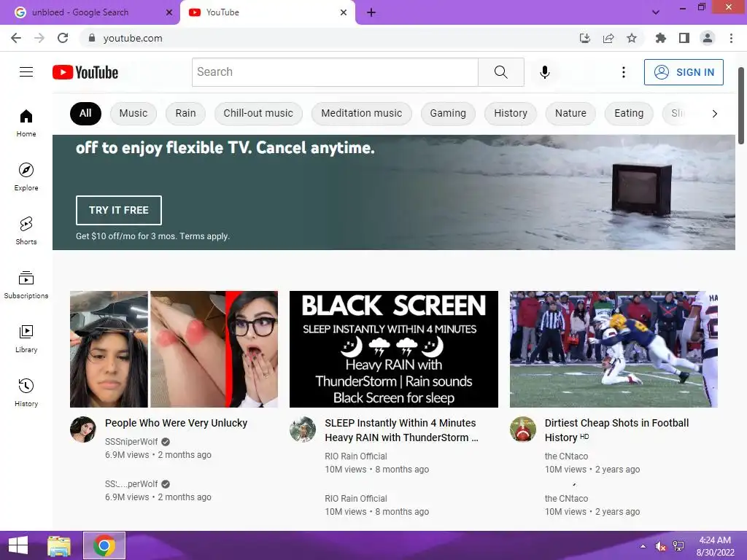
Task: Bookmark this page with star icon
Action: point(632,38)
